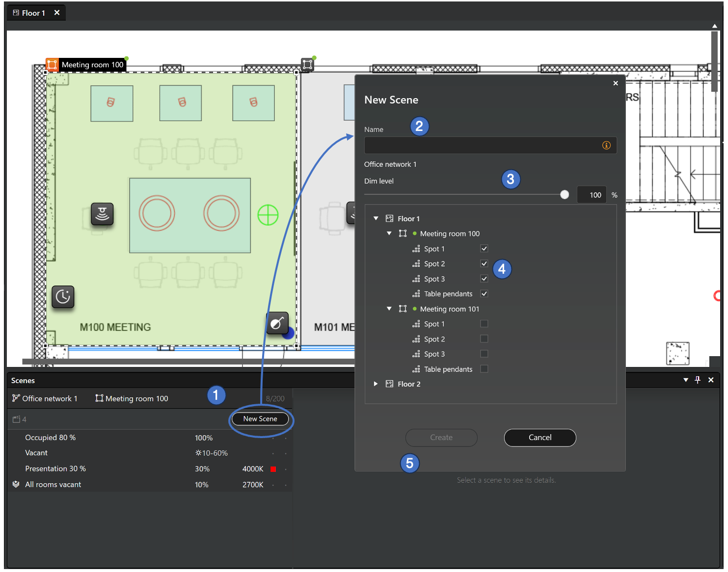
Task: Click the orange Meeting room 100 area icon
Action: [52, 65]
